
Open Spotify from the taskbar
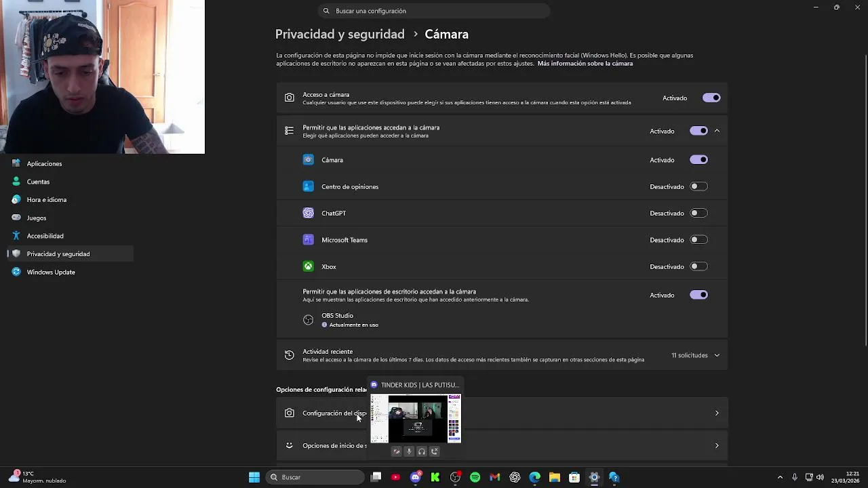pyautogui.click(x=475, y=477)
